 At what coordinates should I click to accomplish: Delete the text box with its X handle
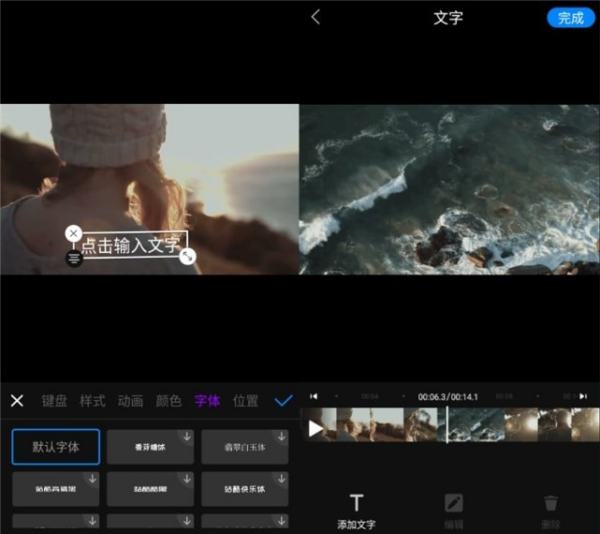tap(73, 233)
